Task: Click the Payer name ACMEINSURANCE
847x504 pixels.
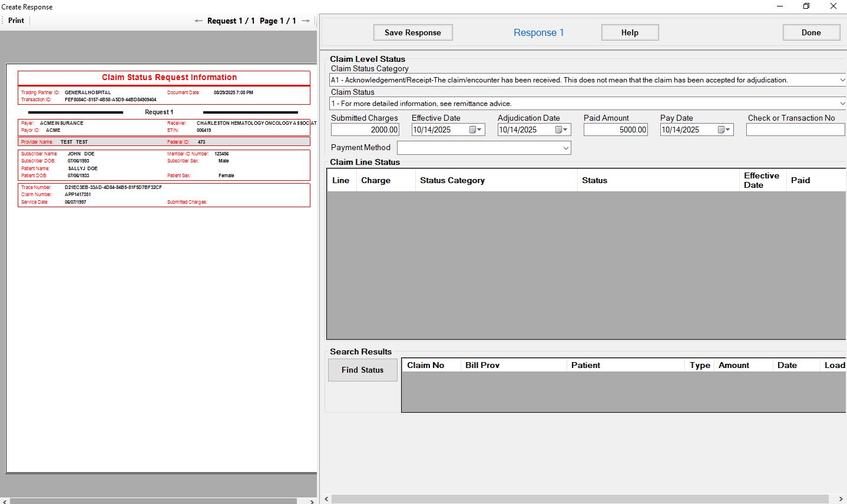Action: 62,123
